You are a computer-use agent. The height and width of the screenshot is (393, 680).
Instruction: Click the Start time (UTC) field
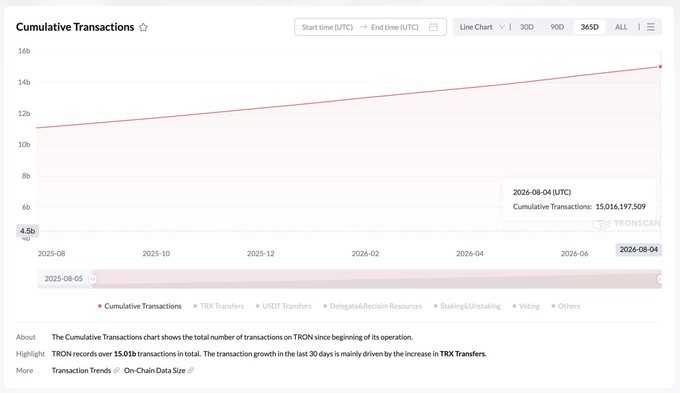pos(327,27)
